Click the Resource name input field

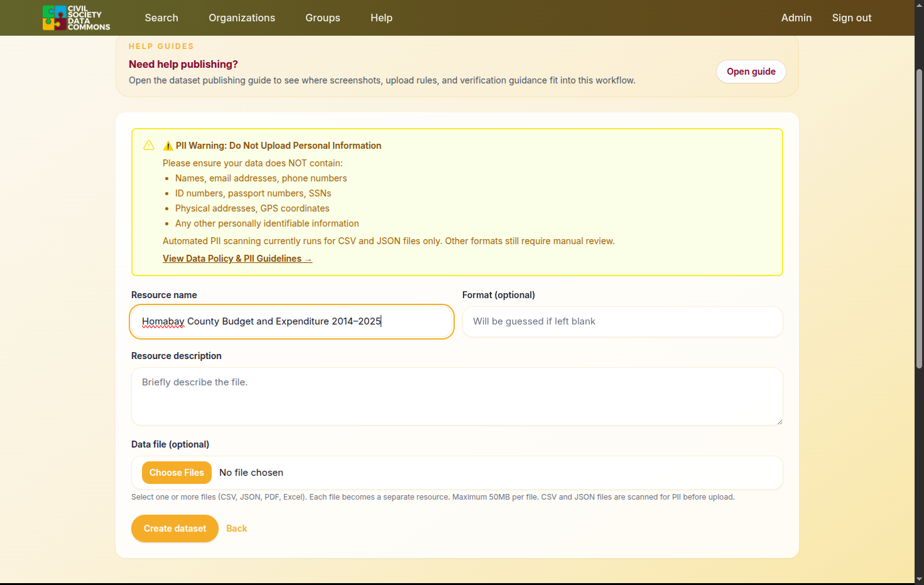click(x=292, y=321)
